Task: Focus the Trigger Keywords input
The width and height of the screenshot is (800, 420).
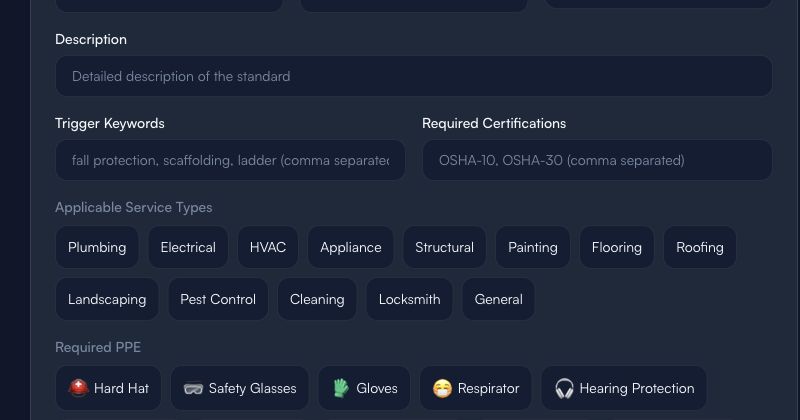Action: click(x=230, y=160)
